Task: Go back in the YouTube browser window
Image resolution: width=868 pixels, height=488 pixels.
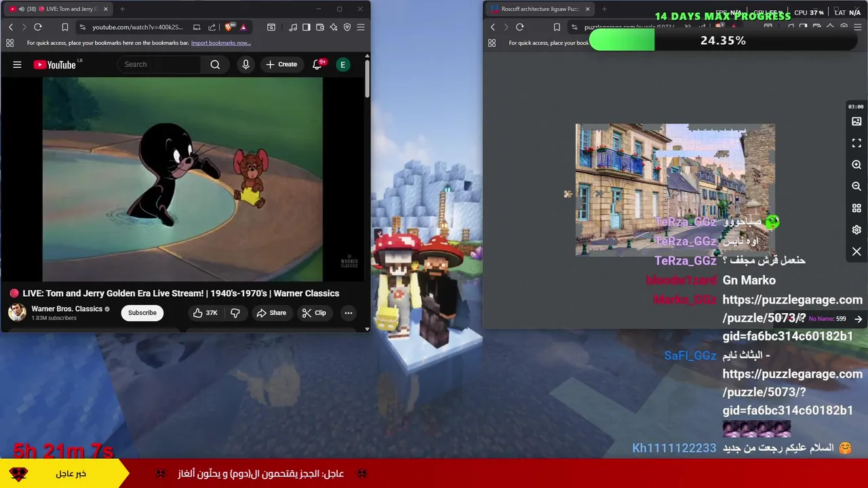Action: 11,27
